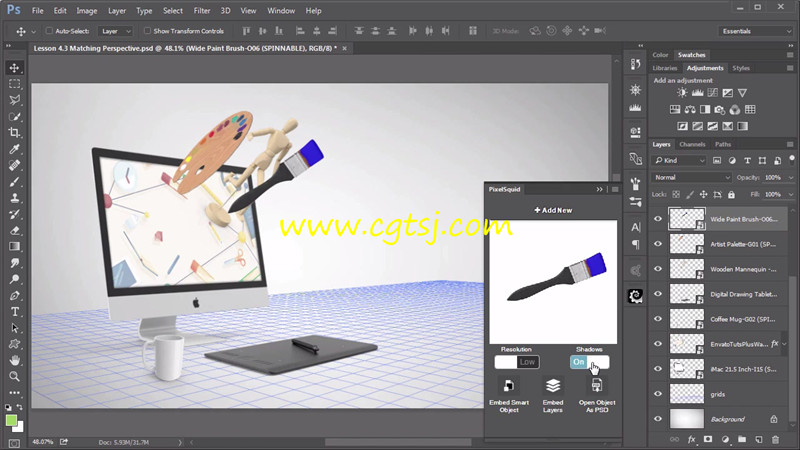Toggle the Shadows On switch
The width and height of the screenshot is (800, 450).
589,362
